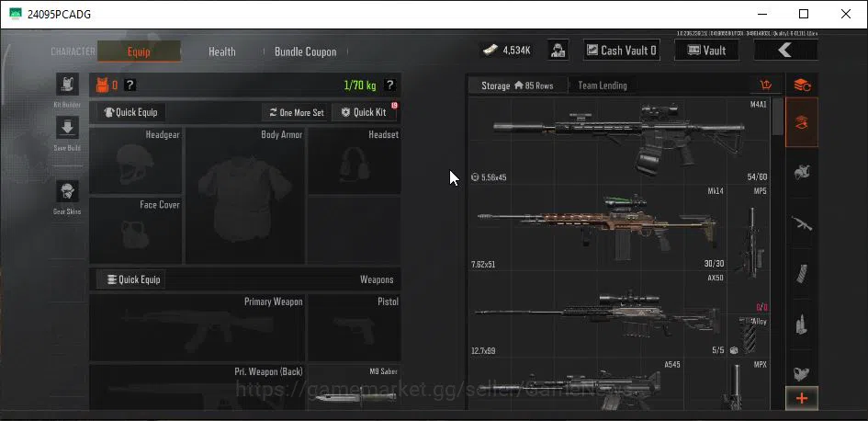Open Gear Skins icon
The width and height of the screenshot is (868, 421).
tap(67, 191)
